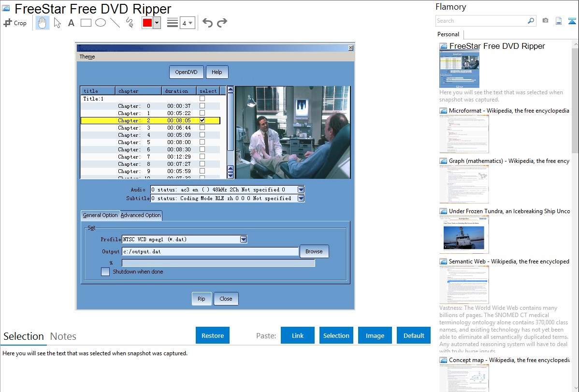Check Chapter 5 select box
Image resolution: width=579 pixels, height=392 pixels.
202,142
